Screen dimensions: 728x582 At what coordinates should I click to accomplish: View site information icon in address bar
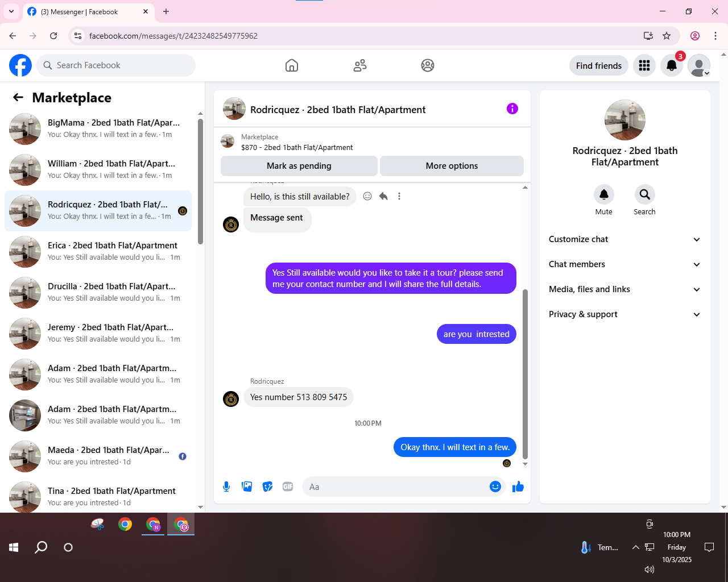click(x=78, y=36)
